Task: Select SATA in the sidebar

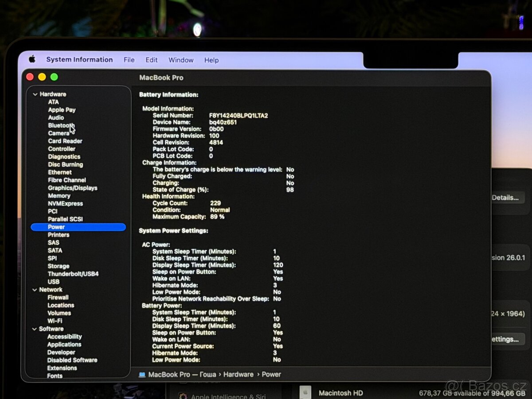Action: 55,250
